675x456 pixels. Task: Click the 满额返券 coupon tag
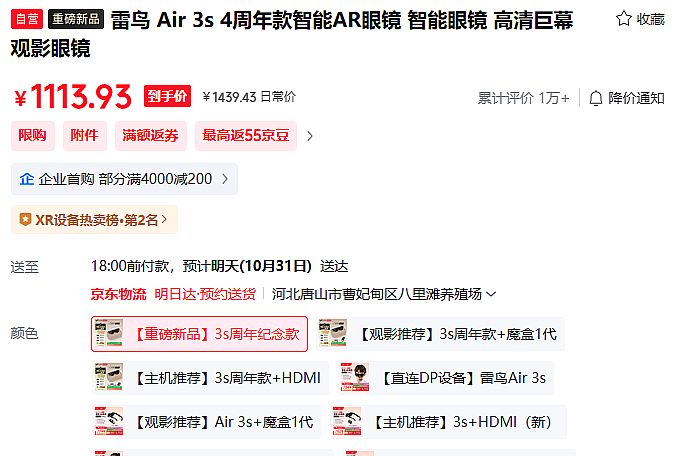point(150,136)
